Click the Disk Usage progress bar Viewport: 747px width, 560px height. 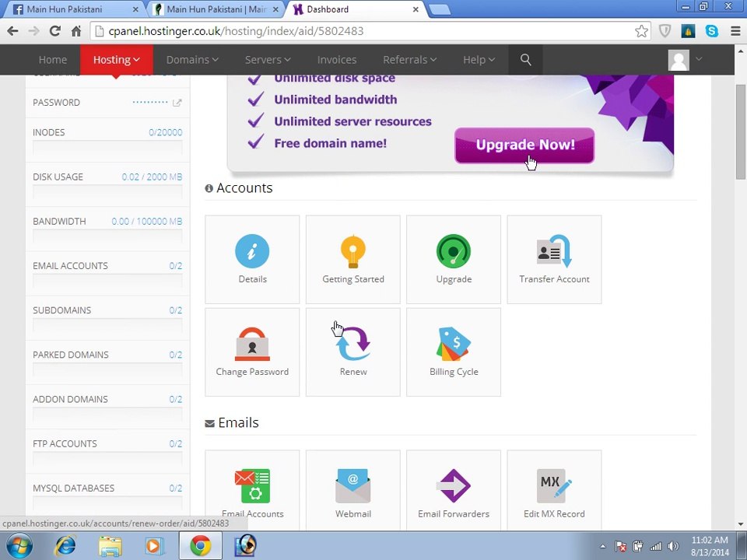(x=107, y=192)
